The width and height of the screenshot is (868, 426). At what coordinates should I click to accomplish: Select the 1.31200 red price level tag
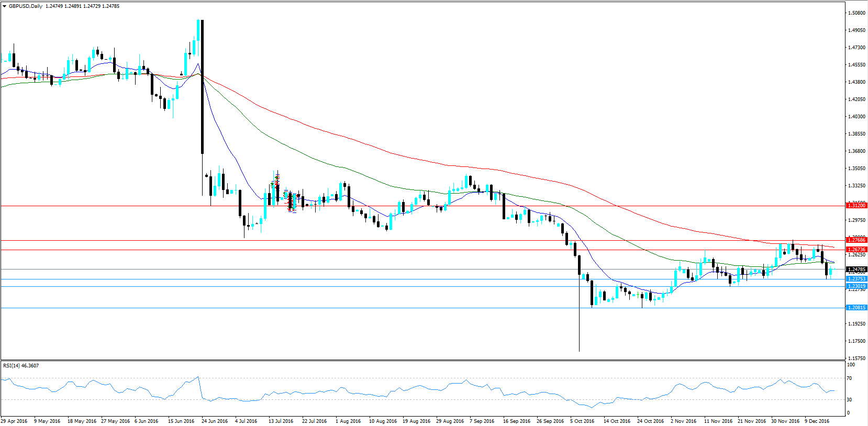(x=856, y=206)
